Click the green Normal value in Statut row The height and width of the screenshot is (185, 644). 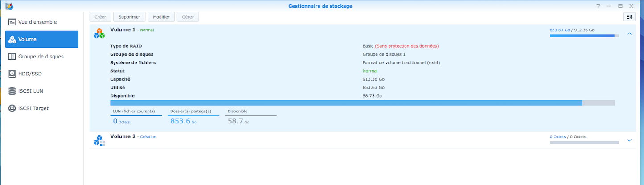click(x=370, y=71)
